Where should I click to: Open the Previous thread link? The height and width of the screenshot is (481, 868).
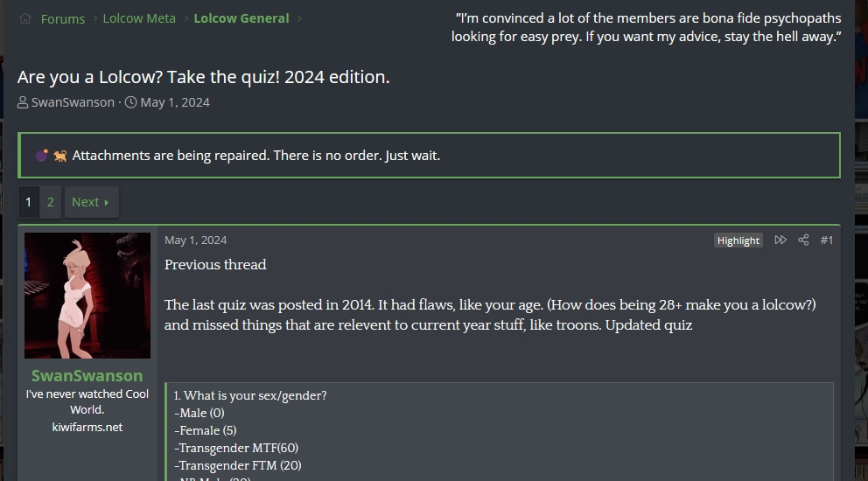pyautogui.click(x=215, y=264)
